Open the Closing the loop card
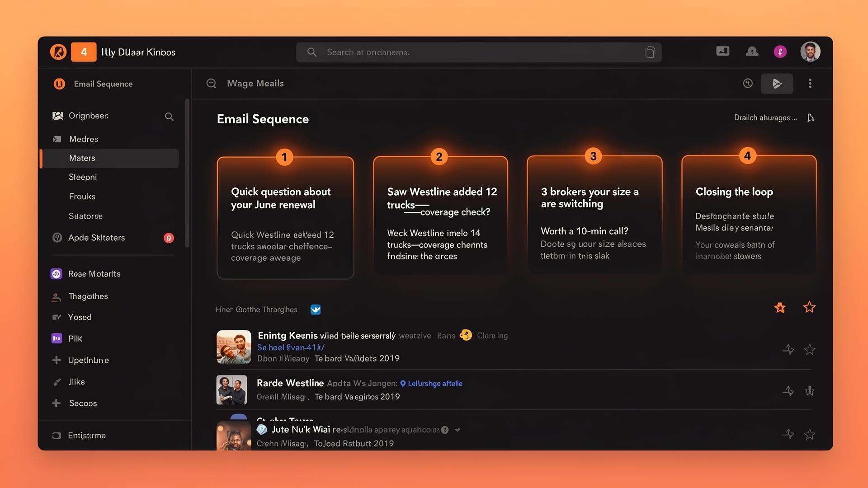The image size is (868, 488). [x=749, y=214]
